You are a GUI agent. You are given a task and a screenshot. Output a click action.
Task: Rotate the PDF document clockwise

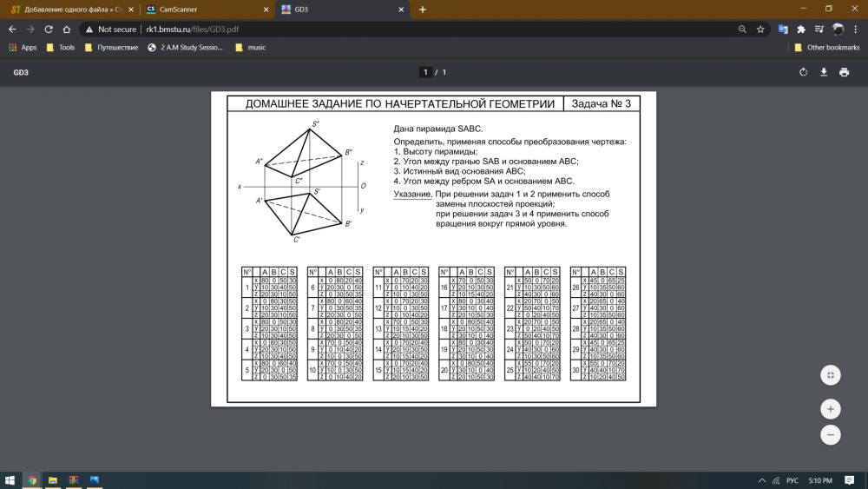[x=803, y=72]
